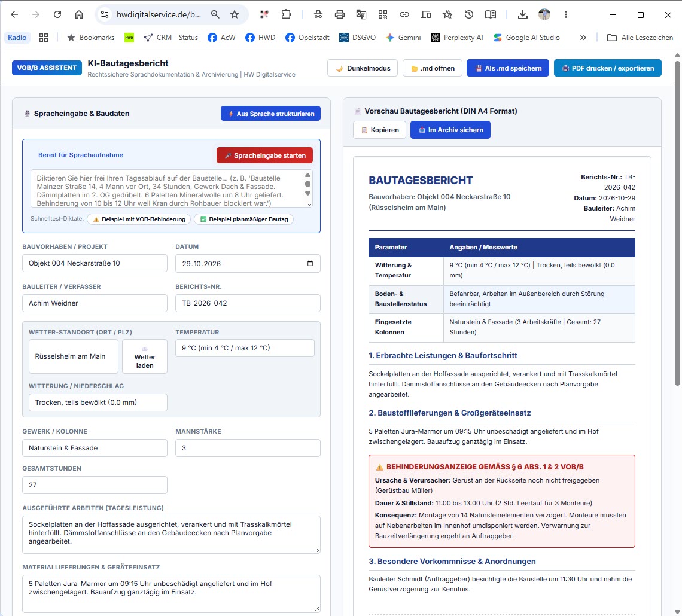
Task: Click the BAUTAGESBERICHT preview heading
Action: click(x=421, y=181)
